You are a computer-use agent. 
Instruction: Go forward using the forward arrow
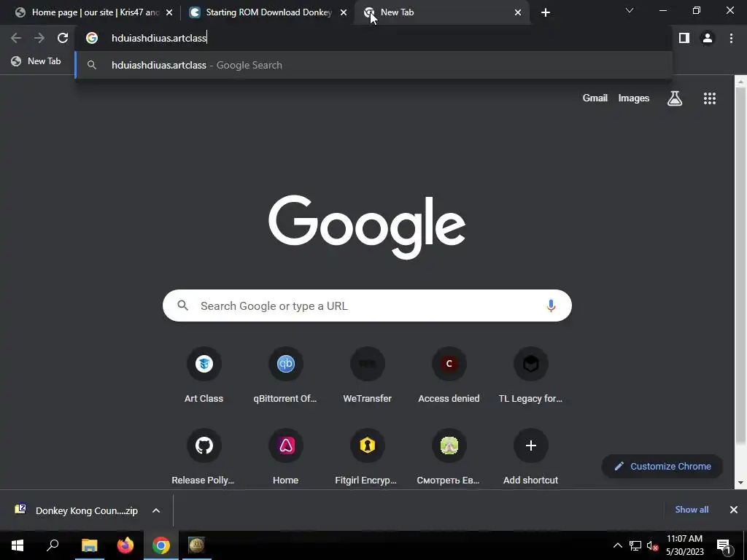click(39, 38)
